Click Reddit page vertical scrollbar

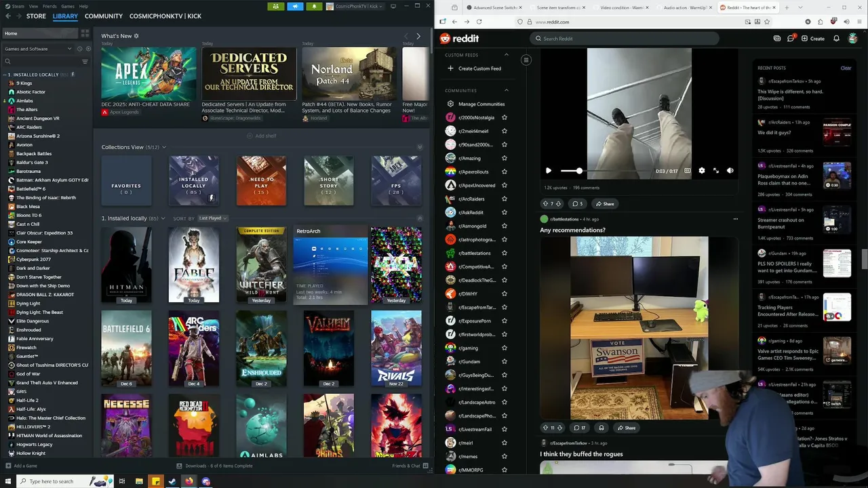coord(865,259)
